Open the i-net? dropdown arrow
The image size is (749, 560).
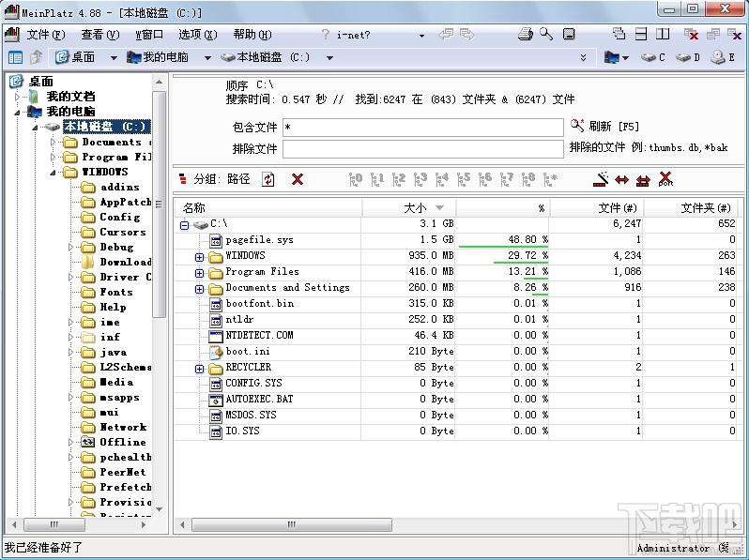[x=421, y=36]
